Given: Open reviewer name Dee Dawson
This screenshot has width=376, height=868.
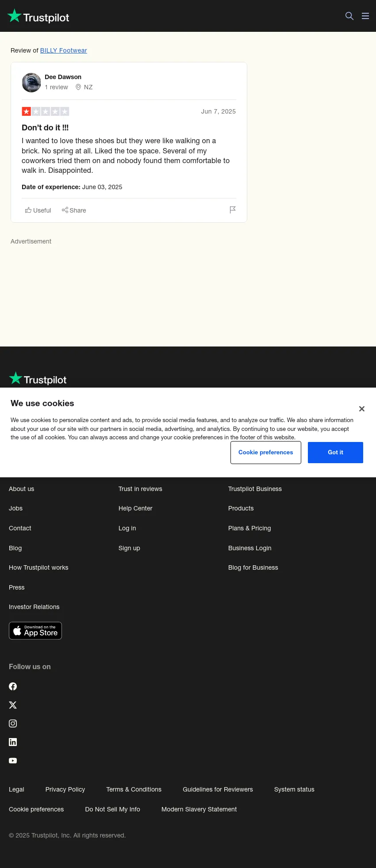Looking at the screenshot, I should 63,77.
